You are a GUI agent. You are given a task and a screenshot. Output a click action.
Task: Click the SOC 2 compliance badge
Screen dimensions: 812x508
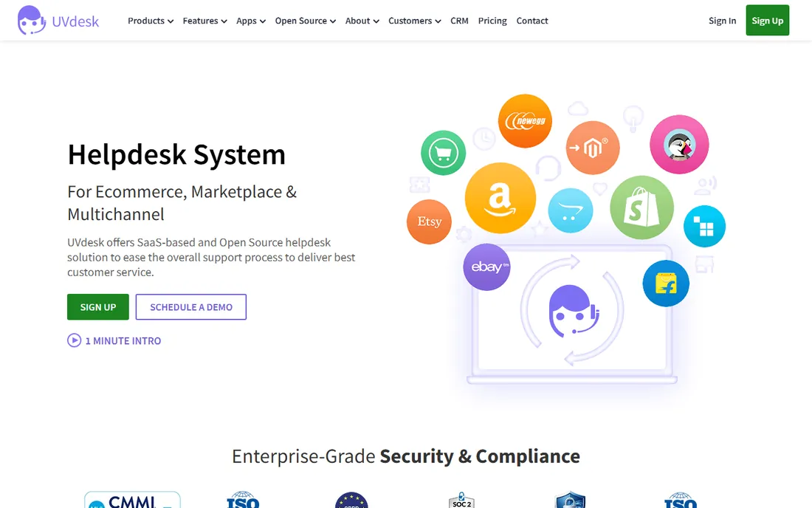coord(461,500)
